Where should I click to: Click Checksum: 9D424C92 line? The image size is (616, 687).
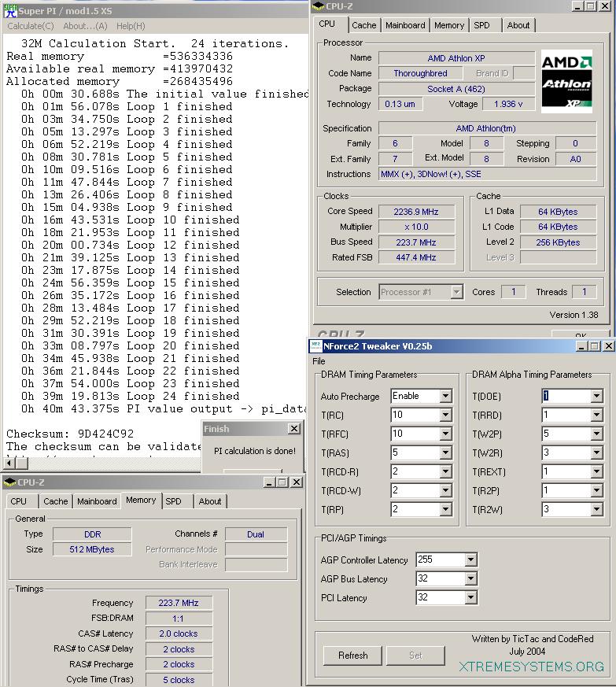[70, 434]
